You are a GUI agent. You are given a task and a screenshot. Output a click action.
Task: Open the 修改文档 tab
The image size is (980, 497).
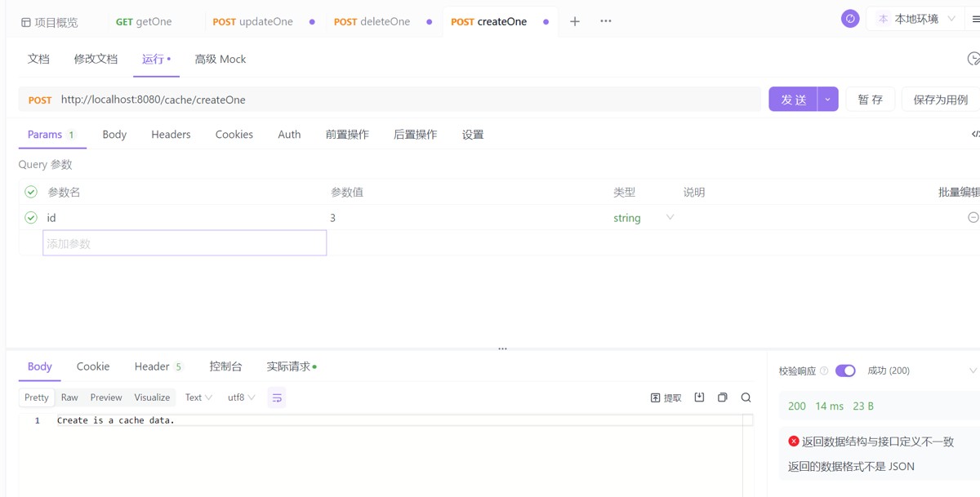[x=96, y=59]
